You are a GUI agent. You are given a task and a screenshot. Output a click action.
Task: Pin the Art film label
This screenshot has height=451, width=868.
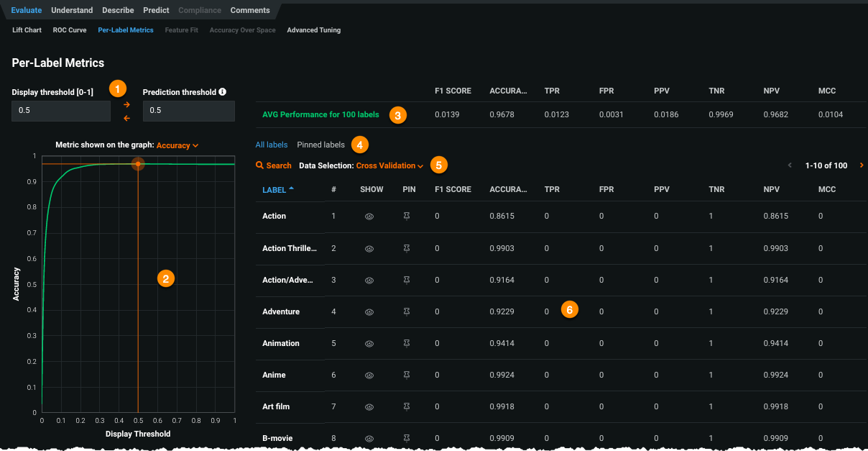(x=407, y=407)
